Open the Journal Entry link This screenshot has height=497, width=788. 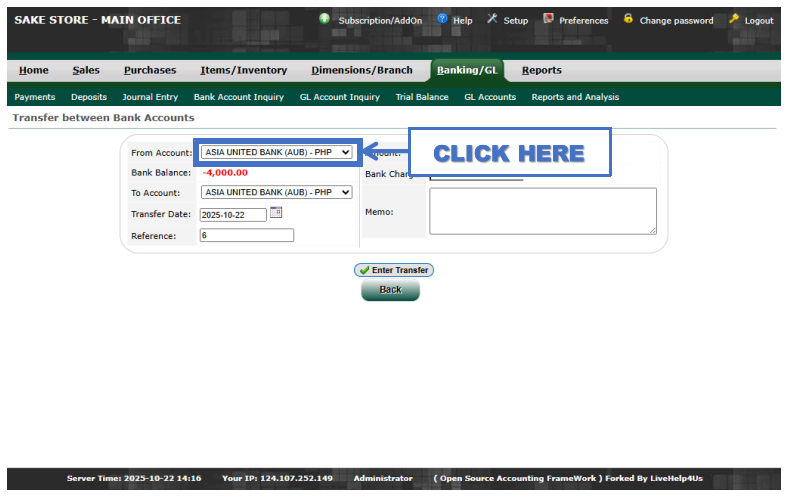150,97
